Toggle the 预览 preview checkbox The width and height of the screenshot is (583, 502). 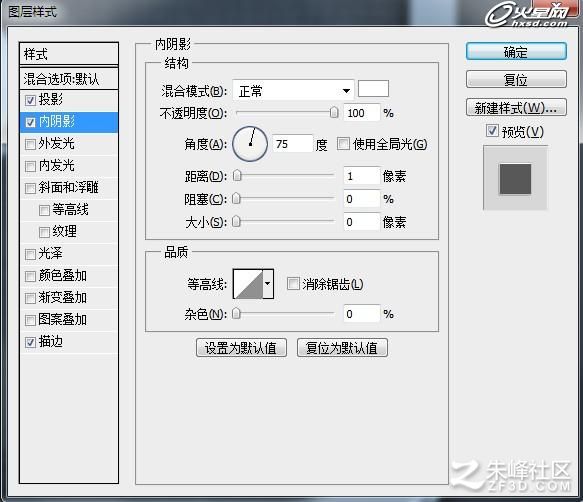pos(492,131)
